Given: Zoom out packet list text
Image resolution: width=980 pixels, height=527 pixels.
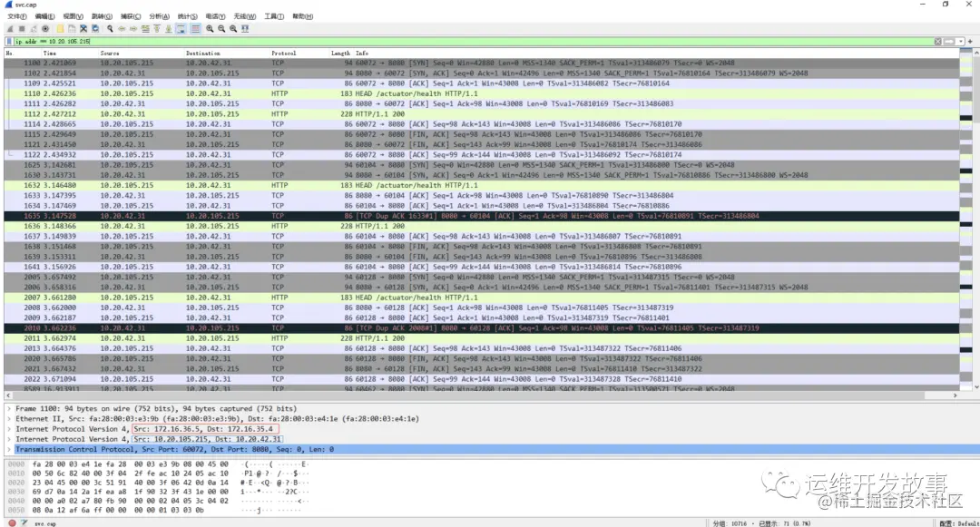Looking at the screenshot, I should 221,29.
